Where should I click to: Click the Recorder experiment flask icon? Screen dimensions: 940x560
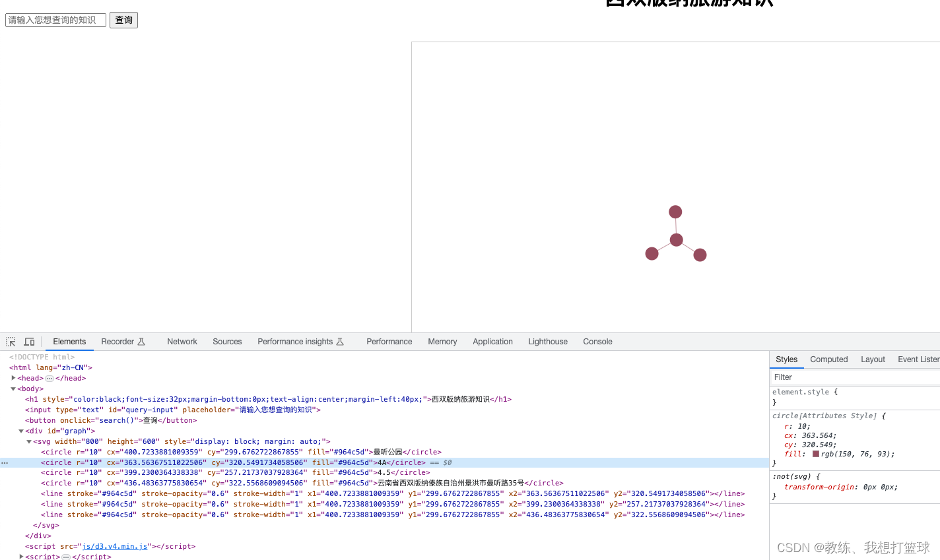pyautogui.click(x=141, y=342)
